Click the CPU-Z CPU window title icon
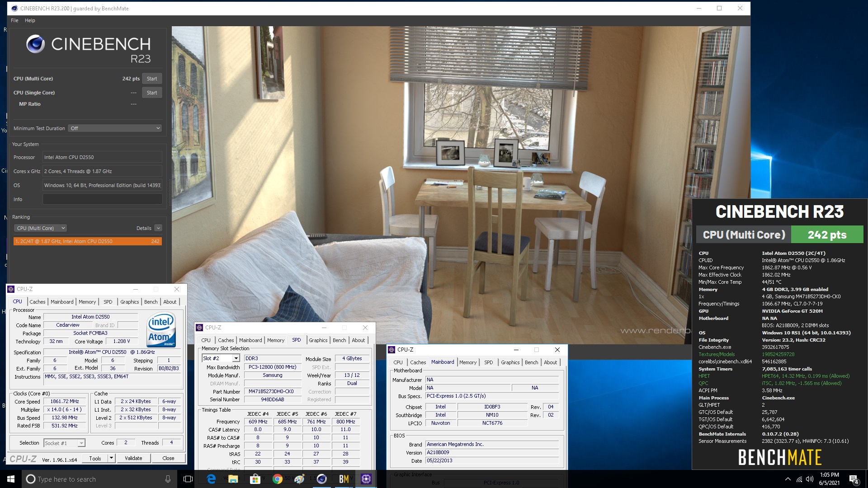Image resolution: width=868 pixels, height=488 pixels. click(11, 289)
